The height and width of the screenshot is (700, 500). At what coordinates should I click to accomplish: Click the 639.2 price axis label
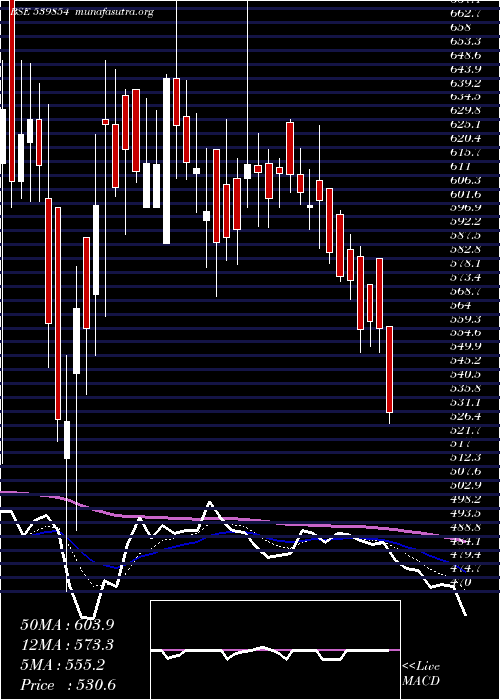466,83
